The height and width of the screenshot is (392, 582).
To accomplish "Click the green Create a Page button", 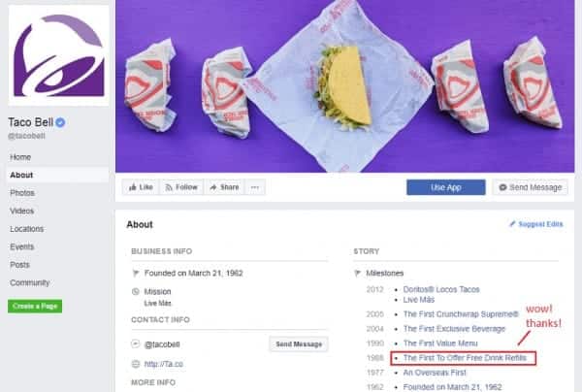I will tap(35, 307).
